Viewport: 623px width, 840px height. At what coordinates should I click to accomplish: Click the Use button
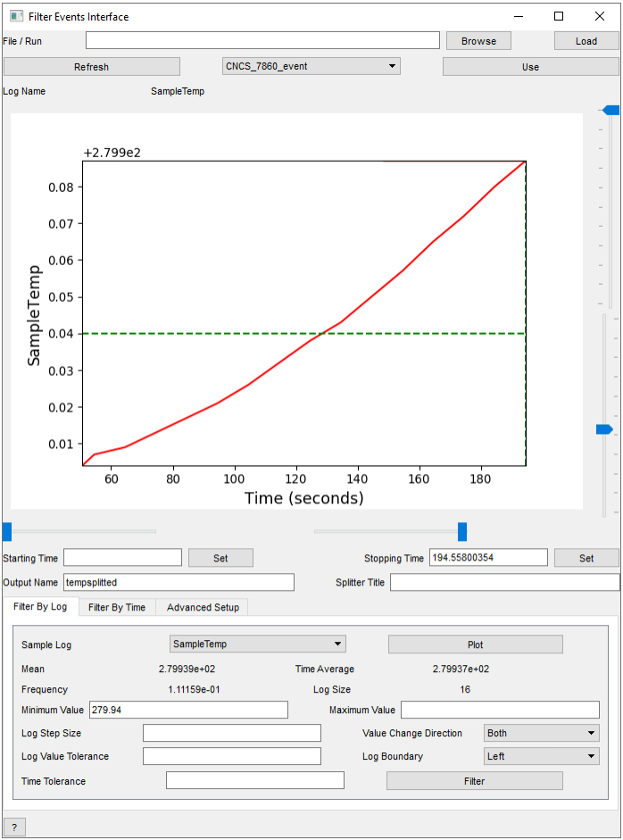point(530,66)
